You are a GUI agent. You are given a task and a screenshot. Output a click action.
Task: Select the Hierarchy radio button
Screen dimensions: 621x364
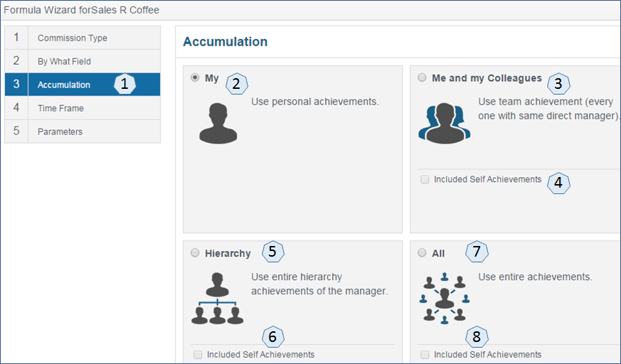pos(195,253)
